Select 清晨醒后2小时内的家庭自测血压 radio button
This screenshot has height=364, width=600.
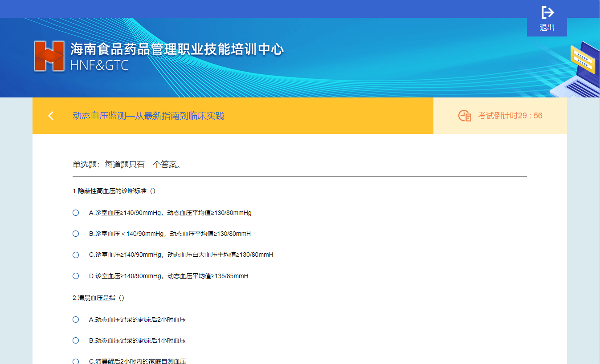[x=76, y=361]
